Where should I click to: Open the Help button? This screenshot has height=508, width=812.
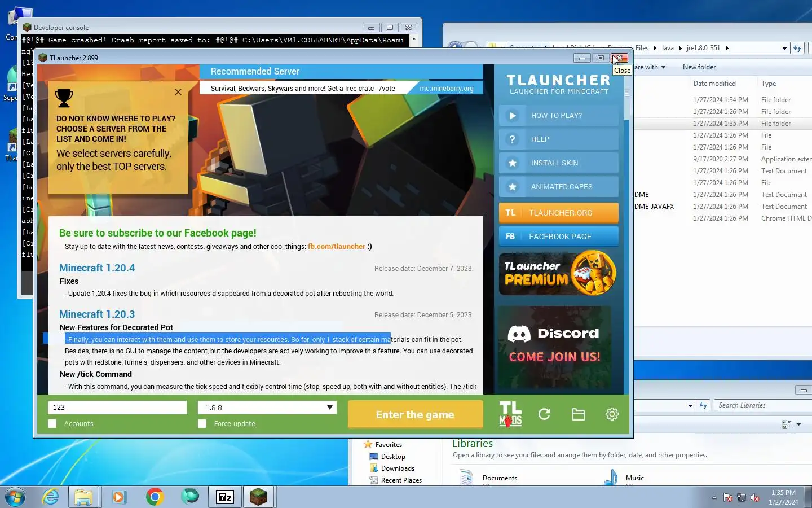[558, 139]
